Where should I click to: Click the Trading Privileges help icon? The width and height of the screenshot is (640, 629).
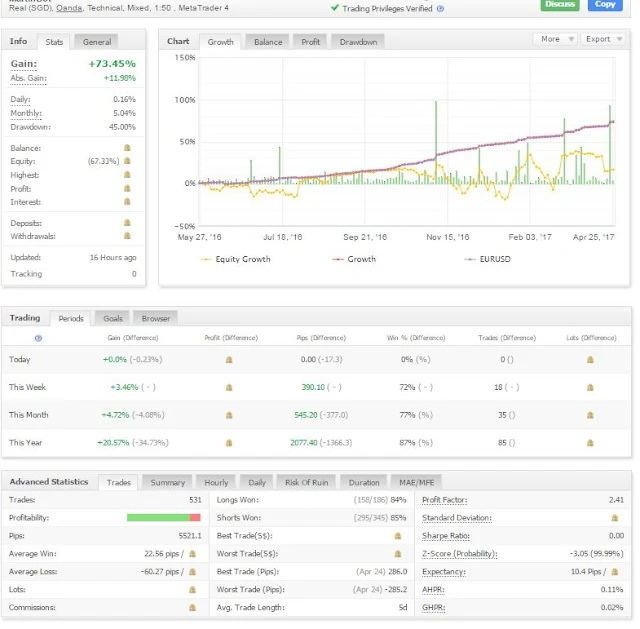coord(440,9)
